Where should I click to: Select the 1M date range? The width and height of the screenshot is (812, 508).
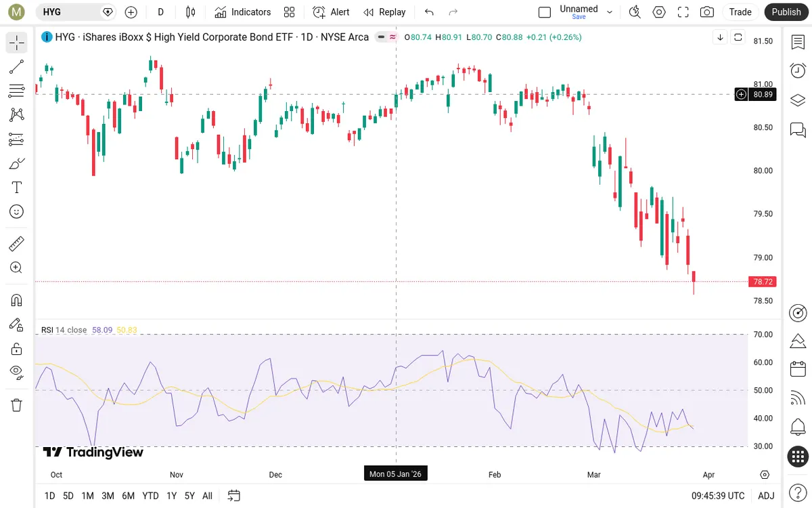point(88,496)
